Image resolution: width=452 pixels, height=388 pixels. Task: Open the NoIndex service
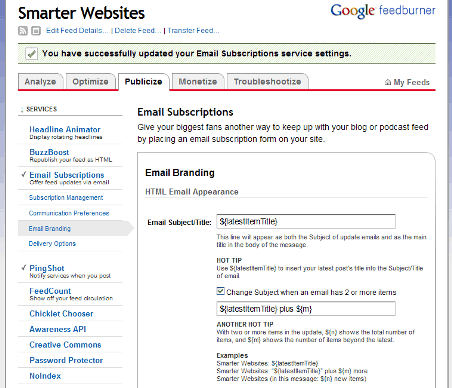coord(45,376)
